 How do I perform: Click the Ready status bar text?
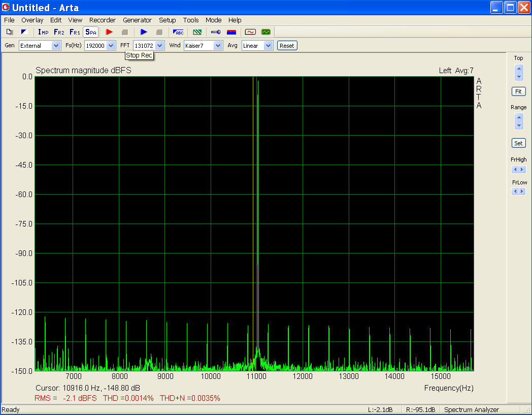pyautogui.click(x=11, y=409)
